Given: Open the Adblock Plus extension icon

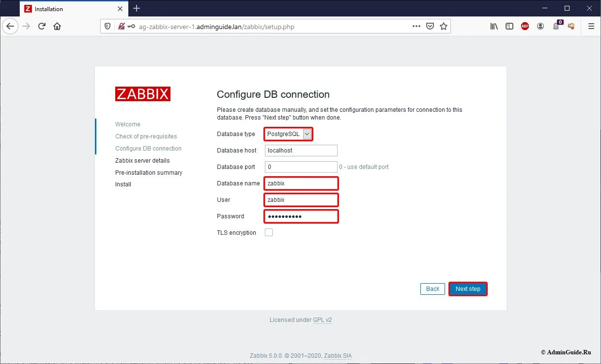Looking at the screenshot, I should pos(525,27).
